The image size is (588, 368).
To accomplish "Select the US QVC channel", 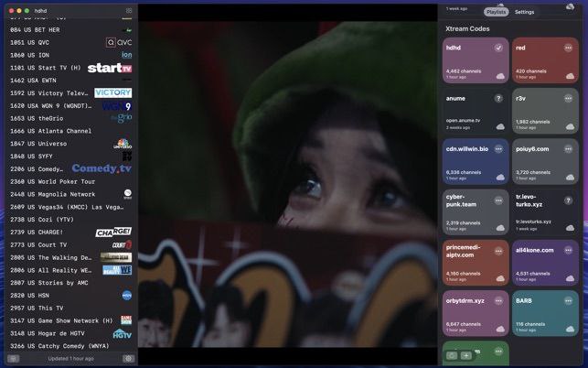I will click(69, 42).
